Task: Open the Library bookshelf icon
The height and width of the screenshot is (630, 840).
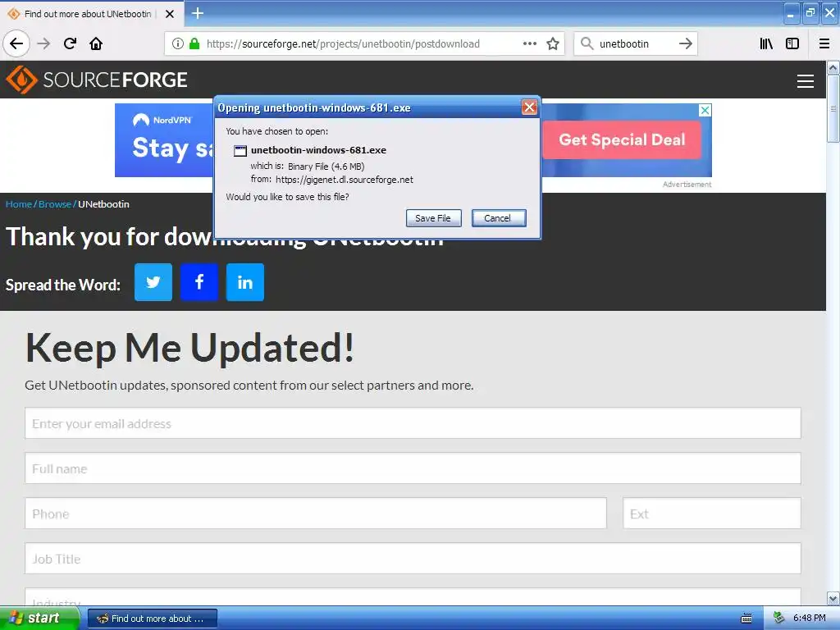Action: tap(766, 43)
